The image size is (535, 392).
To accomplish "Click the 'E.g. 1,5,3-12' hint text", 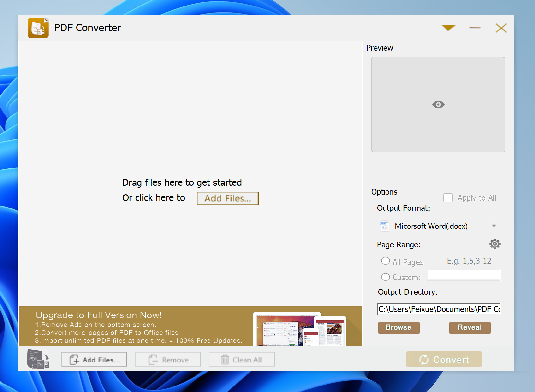I will [469, 261].
